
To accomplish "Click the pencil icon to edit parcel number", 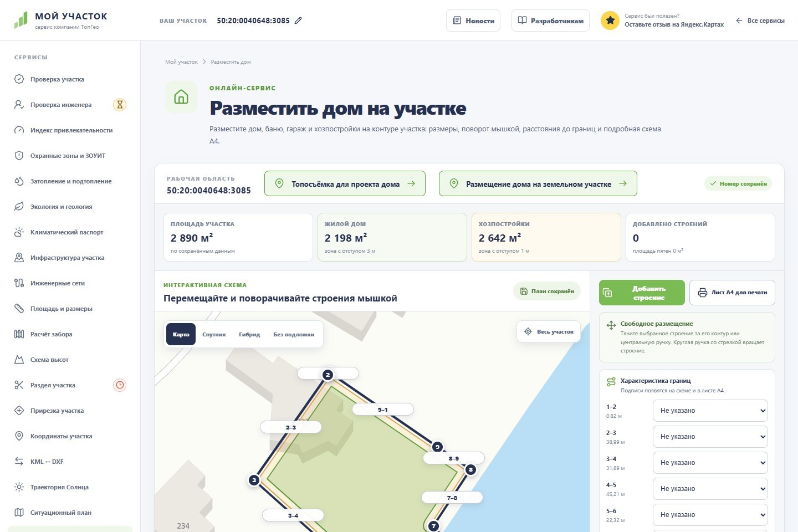I will pos(298,21).
